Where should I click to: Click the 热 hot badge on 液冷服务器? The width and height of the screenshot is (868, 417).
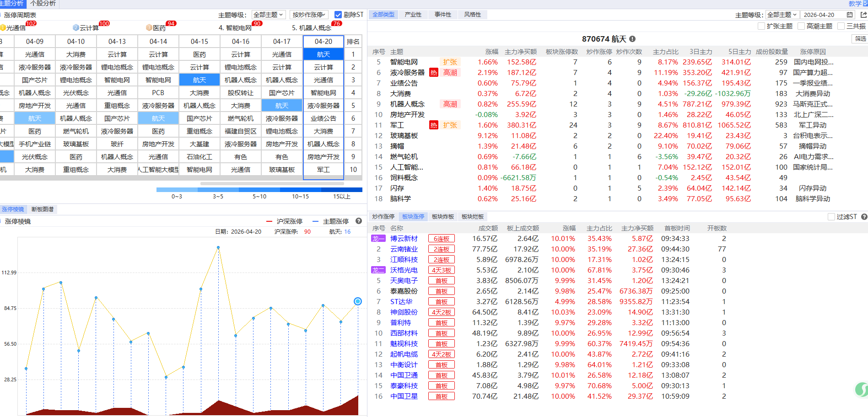[x=434, y=73]
